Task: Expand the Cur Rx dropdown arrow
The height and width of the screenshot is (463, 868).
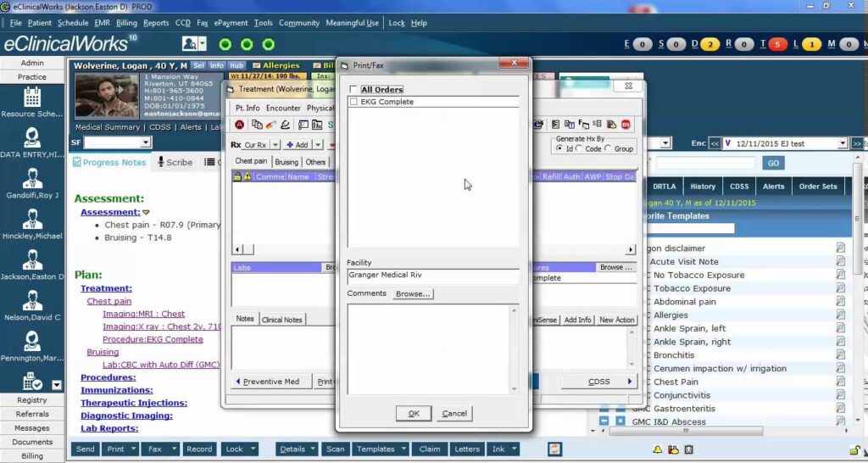Action: (275, 145)
